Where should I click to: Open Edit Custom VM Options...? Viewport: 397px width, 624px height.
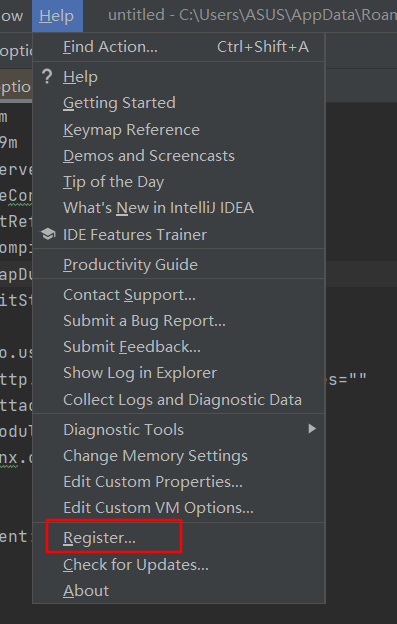coord(179,507)
